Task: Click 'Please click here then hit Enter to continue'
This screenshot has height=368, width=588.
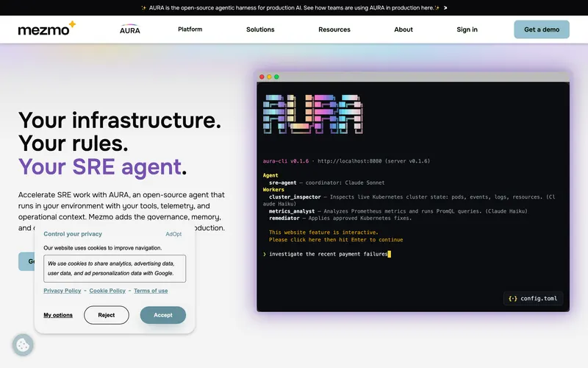Action: (x=336, y=240)
